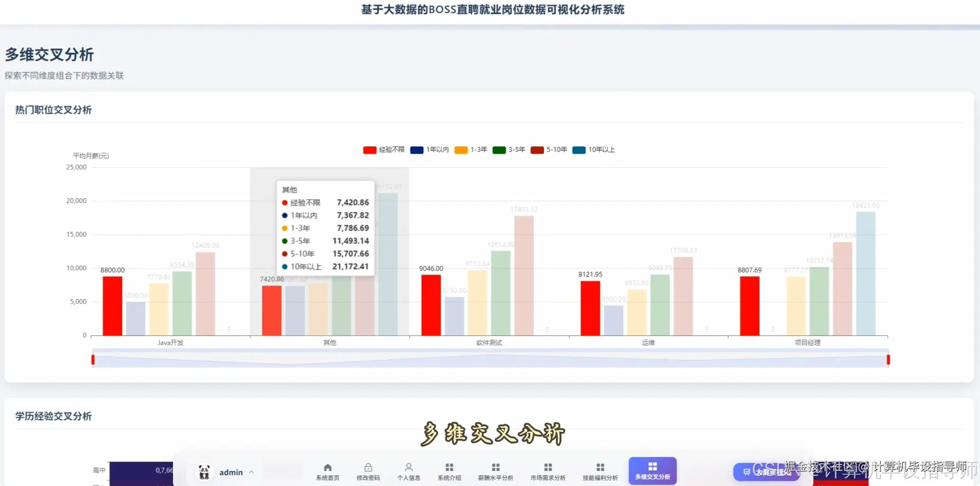Click the 热门职位交叉分析 card heading

click(x=54, y=110)
